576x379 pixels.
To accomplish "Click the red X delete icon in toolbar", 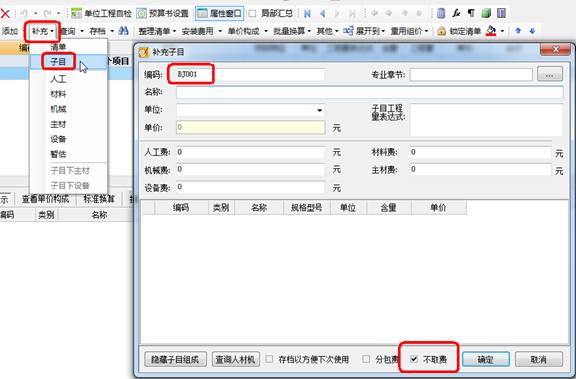I will coord(5,14).
